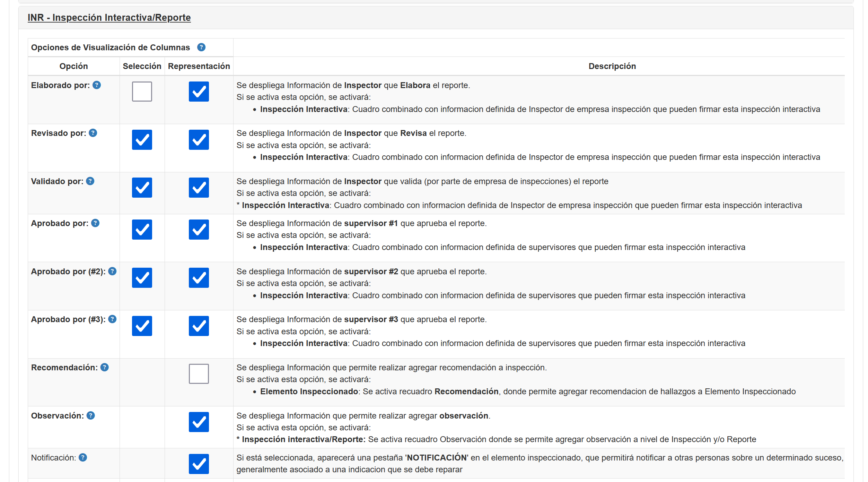Image resolution: width=868 pixels, height=482 pixels.
Task: Click the Descripción column header
Action: pos(612,66)
